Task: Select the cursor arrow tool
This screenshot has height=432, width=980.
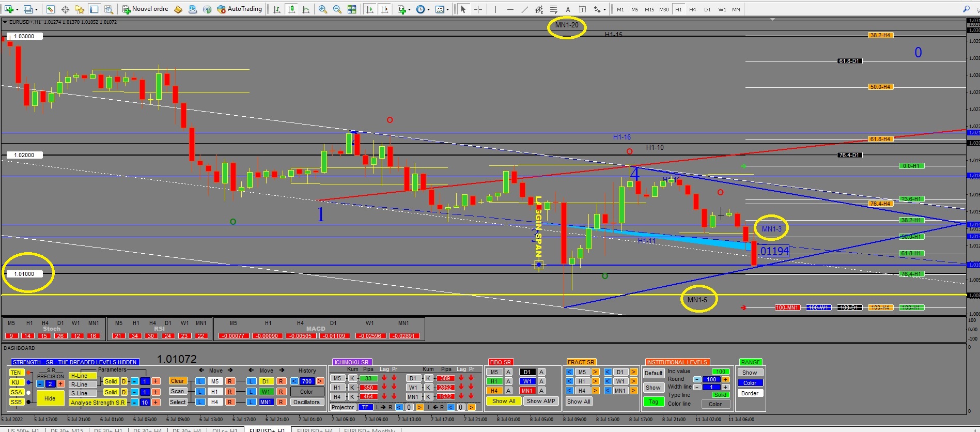Action: coord(463,9)
